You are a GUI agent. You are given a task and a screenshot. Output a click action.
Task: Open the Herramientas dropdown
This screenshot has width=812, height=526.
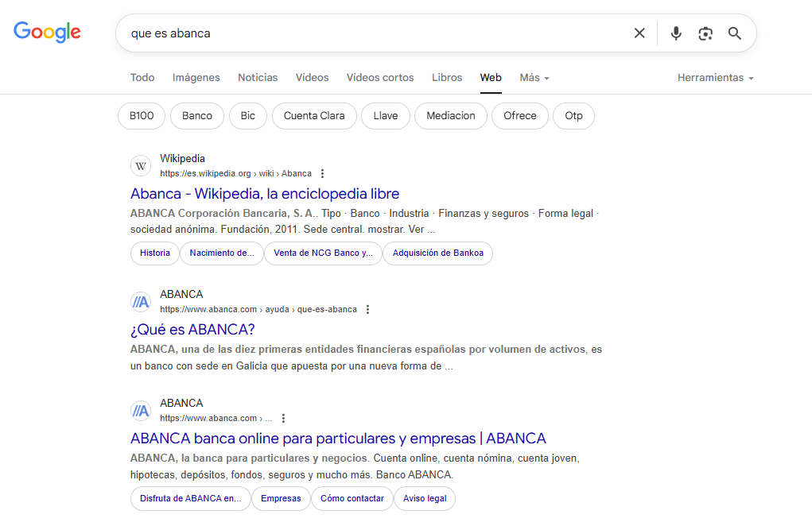715,78
